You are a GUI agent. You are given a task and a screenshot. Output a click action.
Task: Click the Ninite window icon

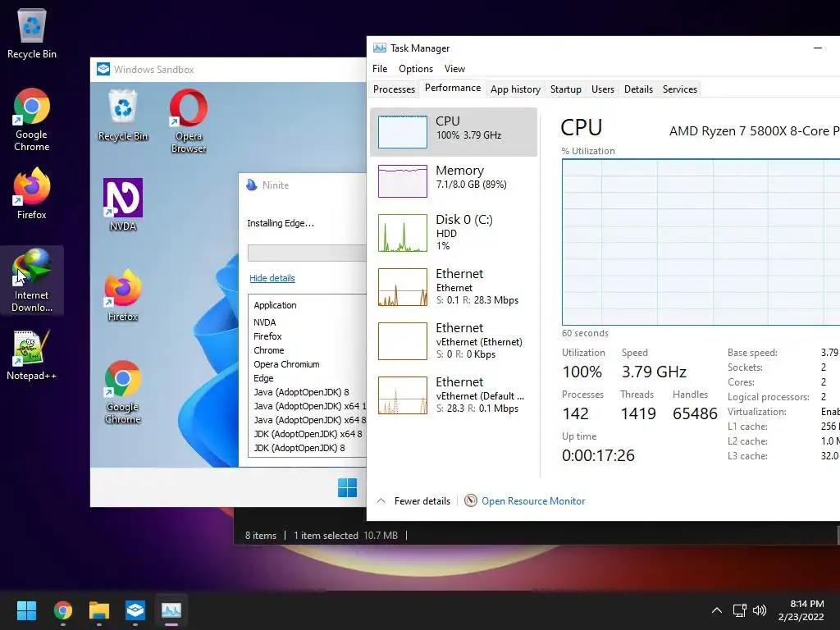251,185
